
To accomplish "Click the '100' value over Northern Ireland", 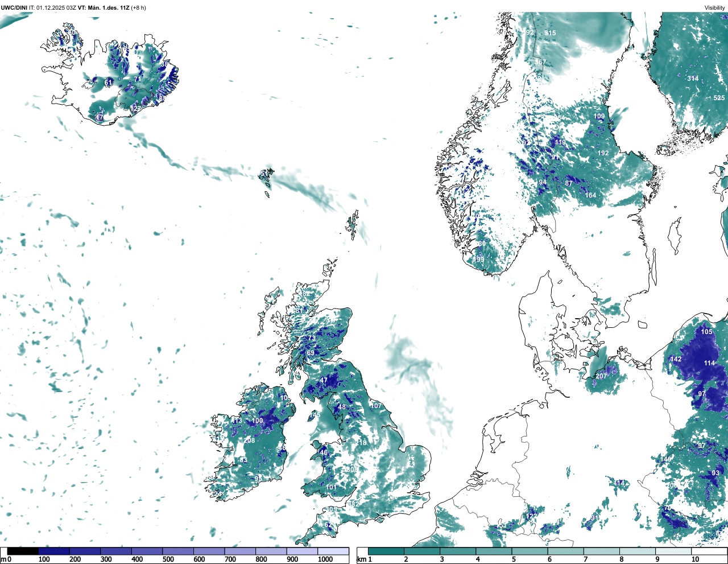I will coord(257,421).
